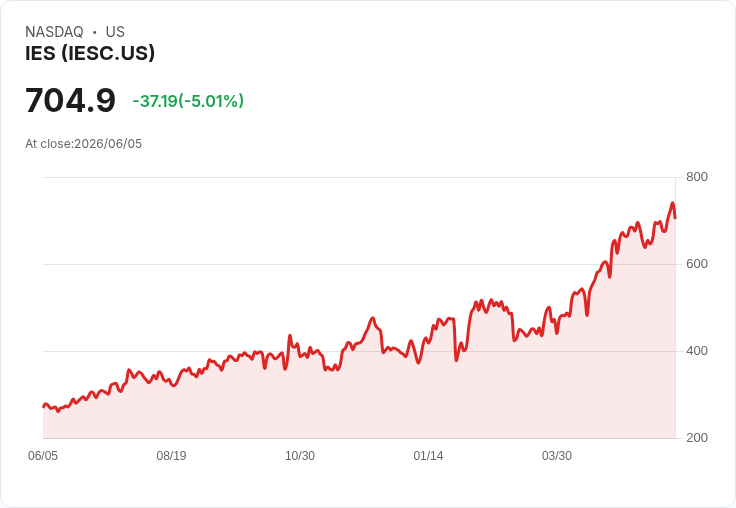Click the At close:2026/06/05 timestamp
The width and height of the screenshot is (736, 508).
(x=84, y=144)
